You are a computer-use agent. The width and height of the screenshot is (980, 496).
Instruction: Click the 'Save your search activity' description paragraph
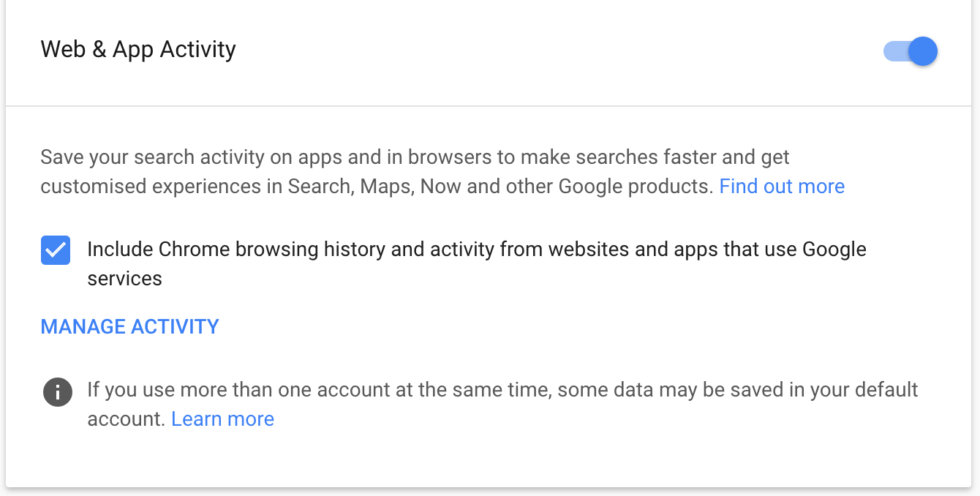click(x=442, y=172)
